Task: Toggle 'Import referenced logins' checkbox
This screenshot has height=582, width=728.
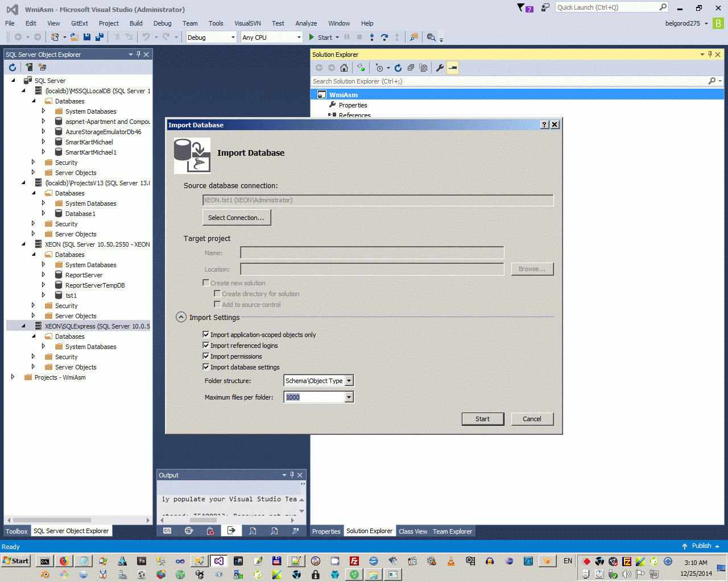Action: coord(206,346)
